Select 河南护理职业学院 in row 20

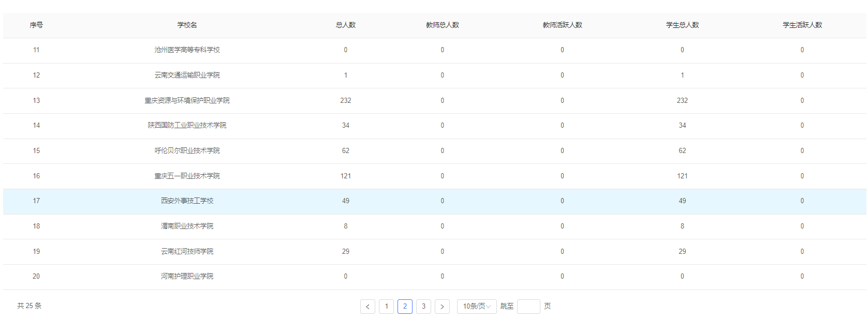[x=187, y=277]
